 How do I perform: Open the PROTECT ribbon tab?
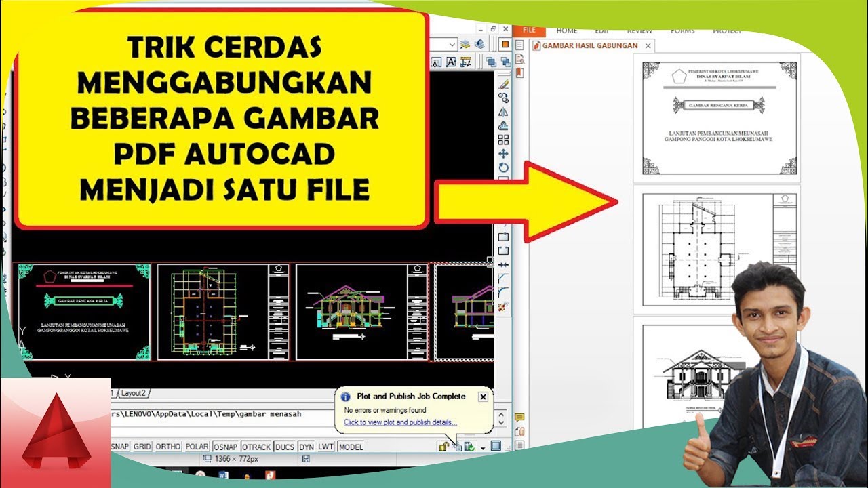[727, 30]
